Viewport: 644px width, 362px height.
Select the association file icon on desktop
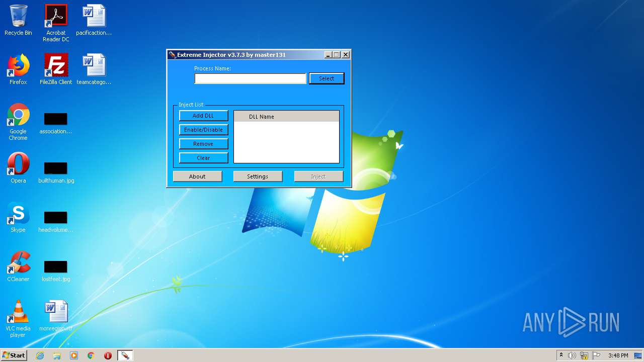click(x=56, y=123)
